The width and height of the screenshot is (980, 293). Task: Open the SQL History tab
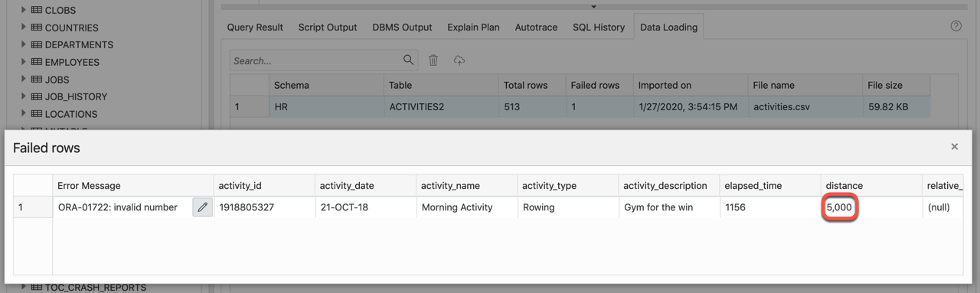pos(599,27)
